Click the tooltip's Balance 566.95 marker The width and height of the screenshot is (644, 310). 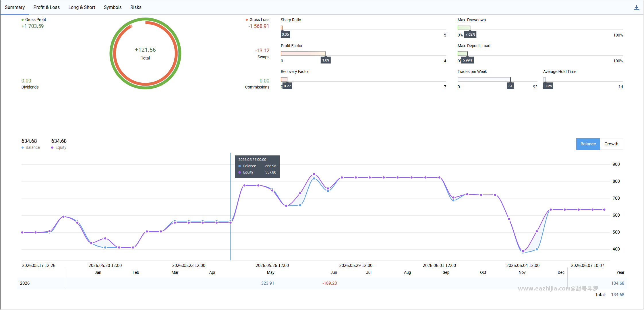point(239,166)
